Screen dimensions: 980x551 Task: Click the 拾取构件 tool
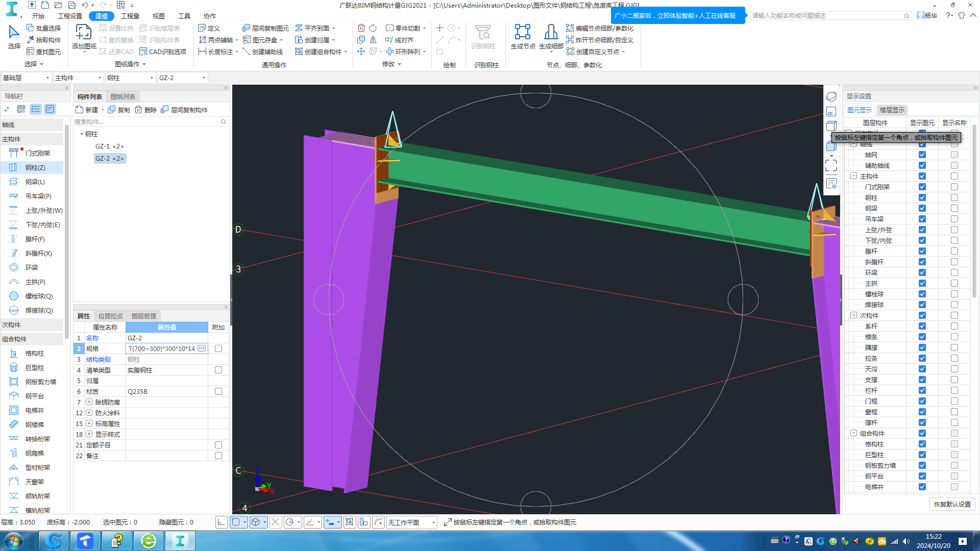44,40
